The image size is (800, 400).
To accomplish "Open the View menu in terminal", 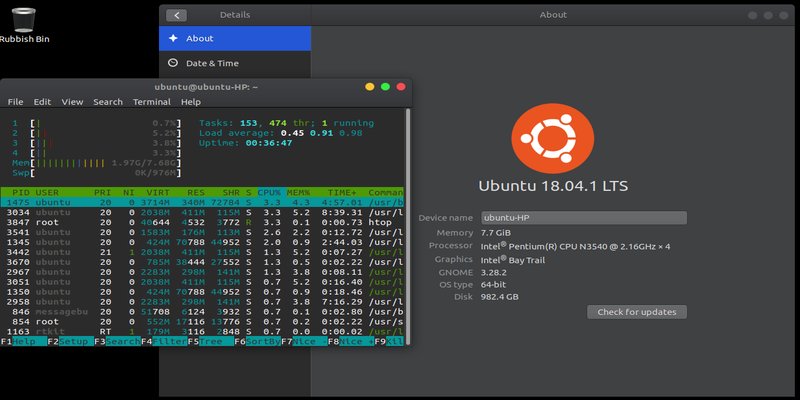I will [72, 102].
